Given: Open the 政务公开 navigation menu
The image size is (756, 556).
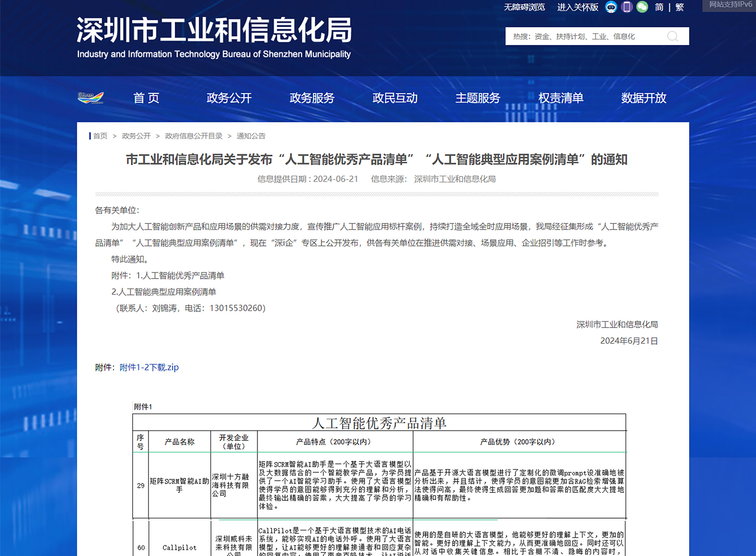Looking at the screenshot, I should pos(229,98).
